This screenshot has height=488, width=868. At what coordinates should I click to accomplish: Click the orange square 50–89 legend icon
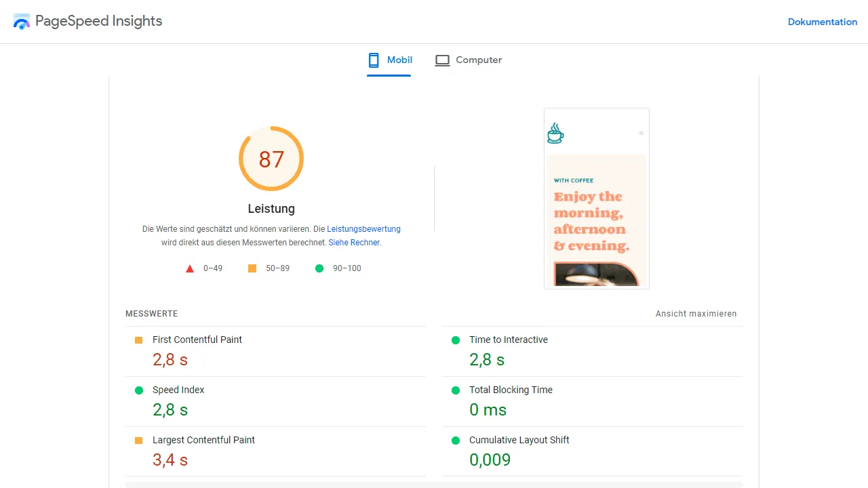pyautogui.click(x=252, y=268)
